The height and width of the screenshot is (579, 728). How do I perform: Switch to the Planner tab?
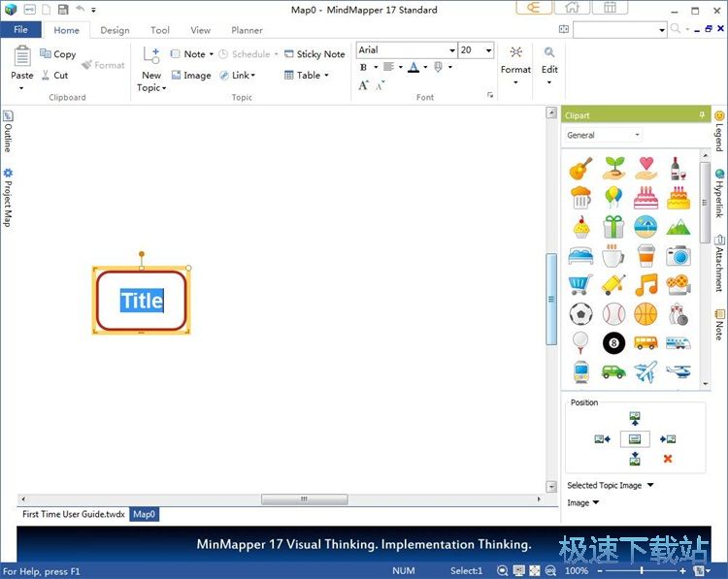[x=247, y=30]
